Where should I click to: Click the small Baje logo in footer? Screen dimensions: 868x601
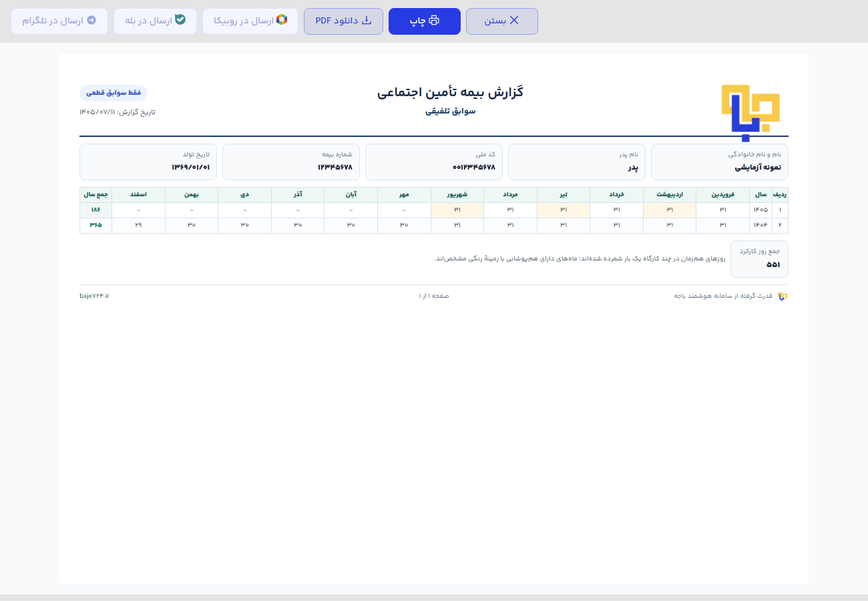pos(783,296)
